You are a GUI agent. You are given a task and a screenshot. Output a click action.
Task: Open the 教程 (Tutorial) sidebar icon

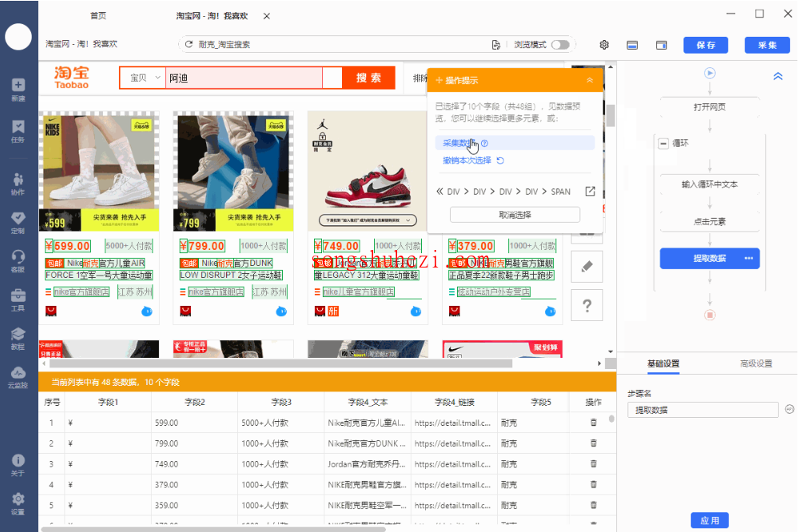(x=18, y=339)
